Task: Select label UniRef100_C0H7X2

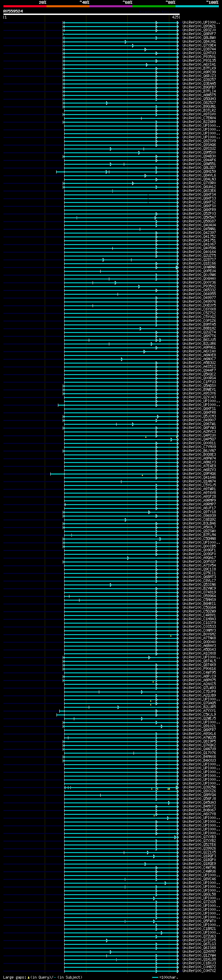Action: tap(199, 971)
